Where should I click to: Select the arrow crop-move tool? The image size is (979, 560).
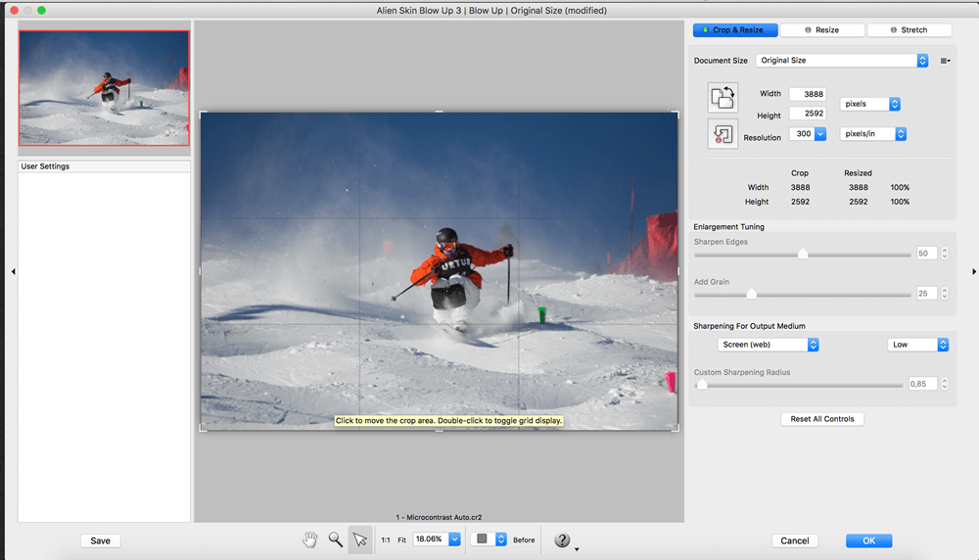click(x=360, y=539)
